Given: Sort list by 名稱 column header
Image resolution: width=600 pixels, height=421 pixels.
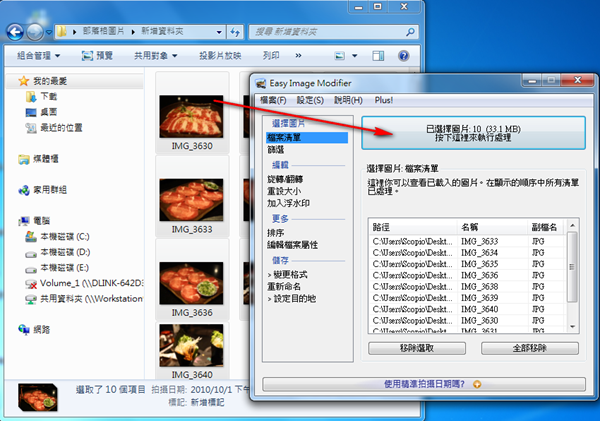Looking at the screenshot, I should point(492,227).
